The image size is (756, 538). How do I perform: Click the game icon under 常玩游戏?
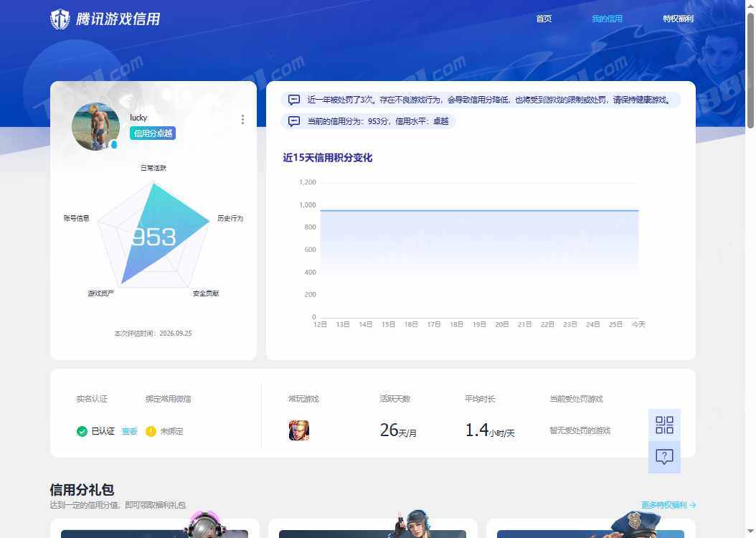pyautogui.click(x=298, y=430)
